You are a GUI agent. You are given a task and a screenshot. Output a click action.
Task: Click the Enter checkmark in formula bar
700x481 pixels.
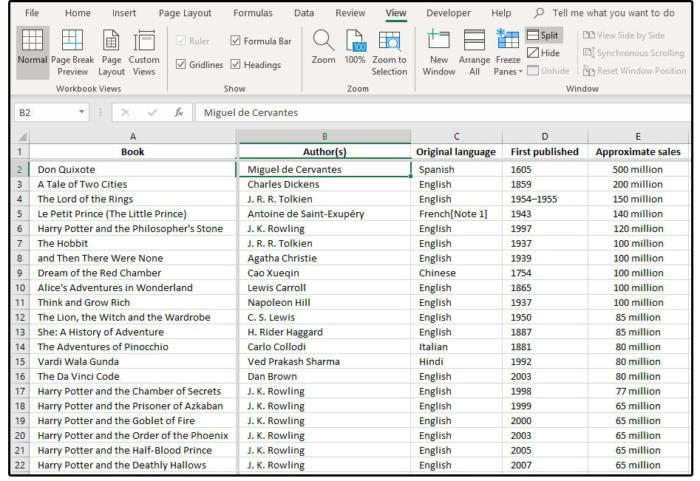(x=152, y=113)
